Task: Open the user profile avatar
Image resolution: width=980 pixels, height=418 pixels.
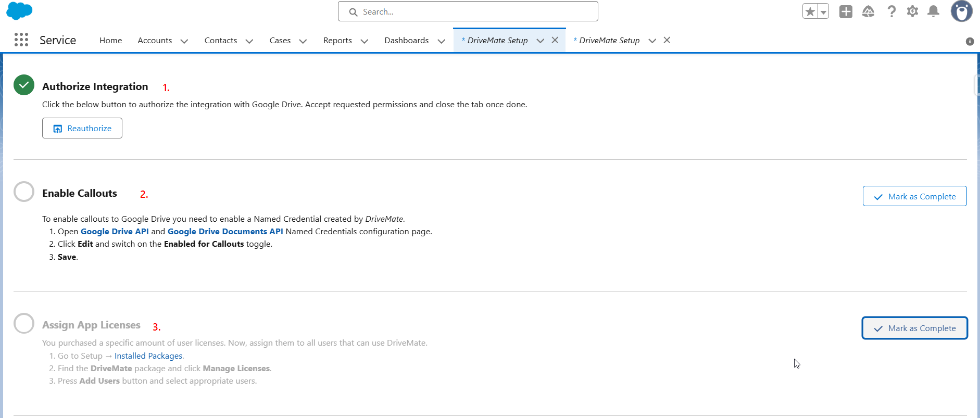Action: click(961, 11)
